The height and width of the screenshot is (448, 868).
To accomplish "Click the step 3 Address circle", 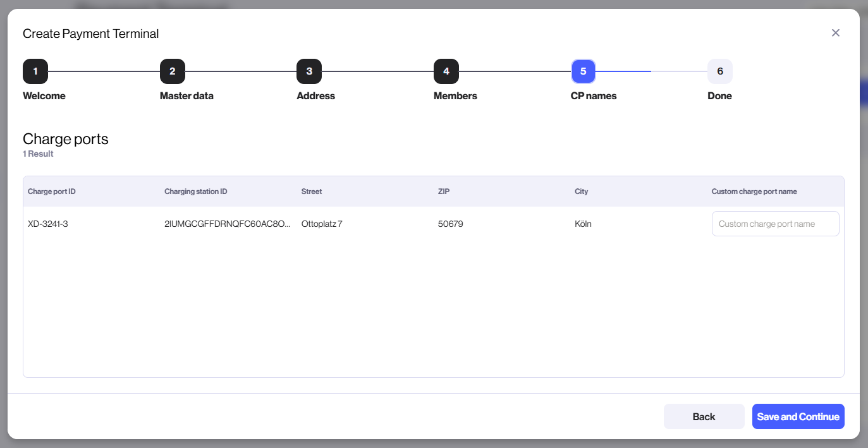I will tap(309, 71).
